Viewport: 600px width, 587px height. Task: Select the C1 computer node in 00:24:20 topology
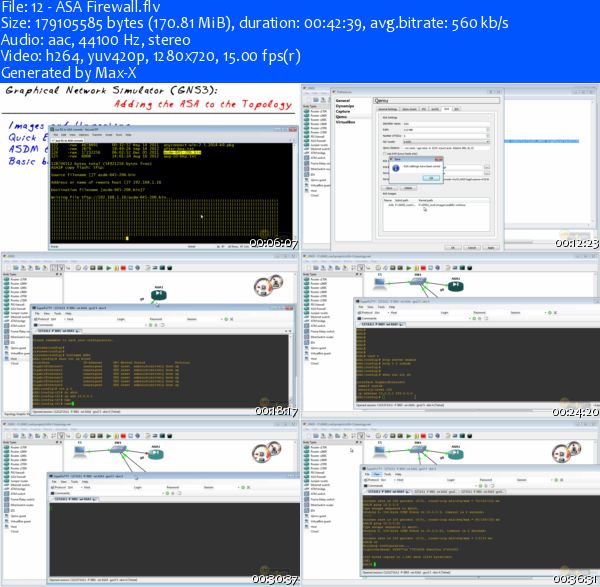(x=380, y=283)
